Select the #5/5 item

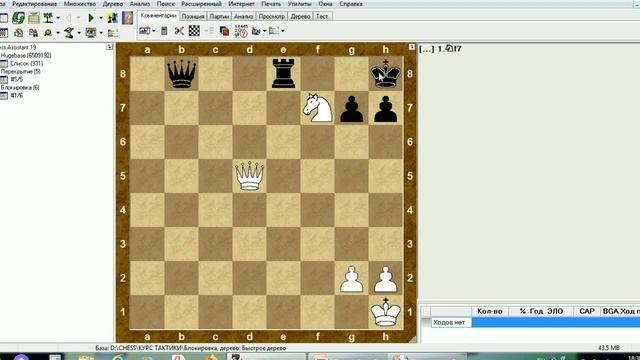[17, 80]
